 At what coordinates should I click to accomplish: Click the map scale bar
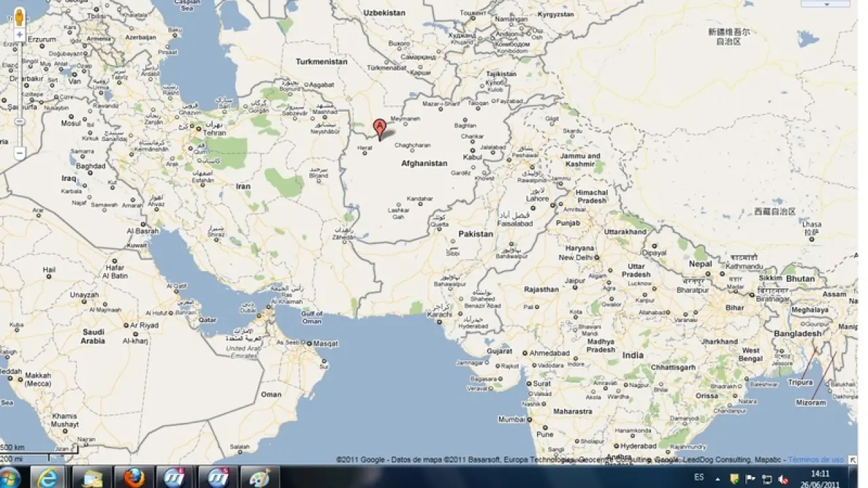[x=39, y=453]
